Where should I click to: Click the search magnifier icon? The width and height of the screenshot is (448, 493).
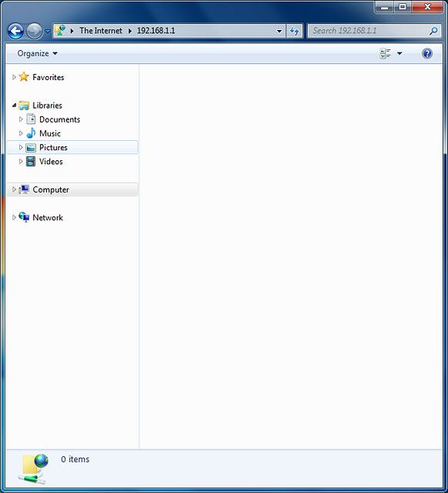pyautogui.click(x=433, y=31)
